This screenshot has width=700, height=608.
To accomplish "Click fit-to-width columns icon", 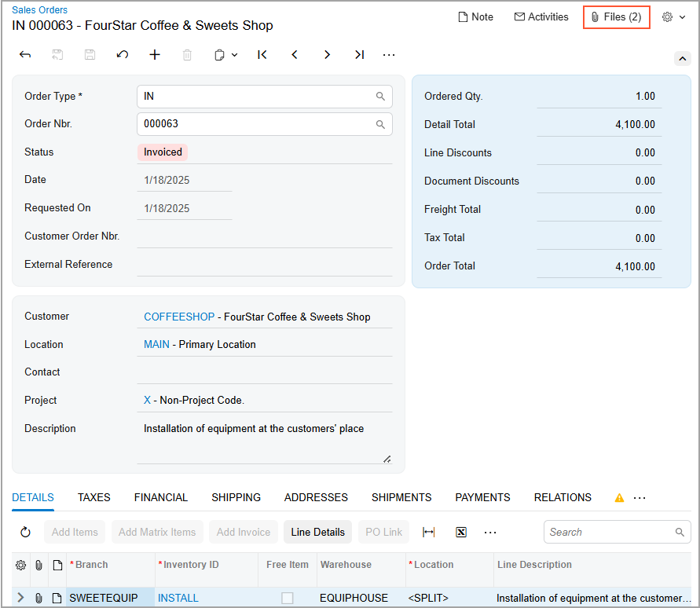I will [428, 532].
